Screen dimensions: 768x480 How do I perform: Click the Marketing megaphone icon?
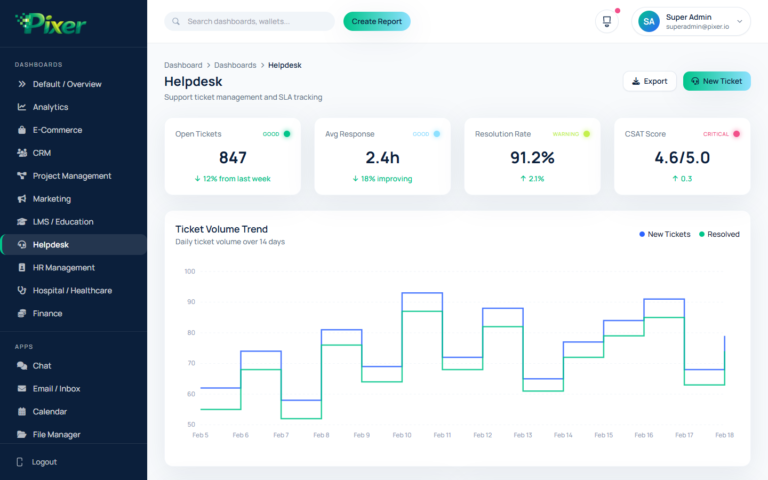click(x=22, y=199)
